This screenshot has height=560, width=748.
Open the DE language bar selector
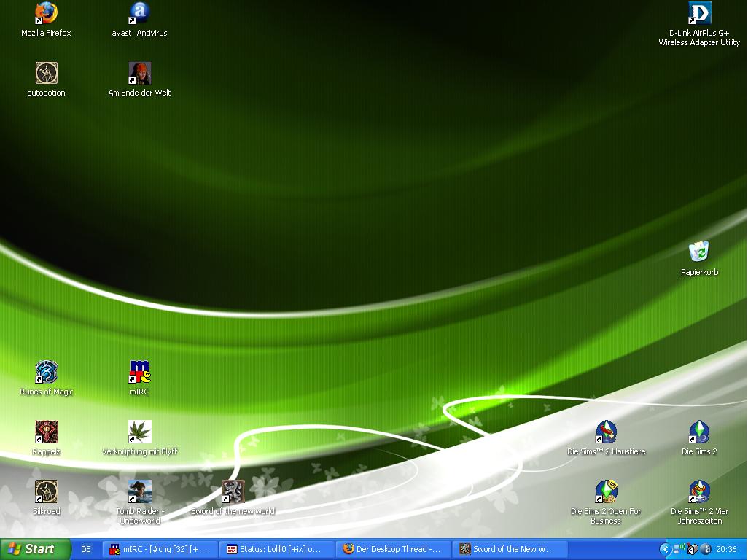86,549
